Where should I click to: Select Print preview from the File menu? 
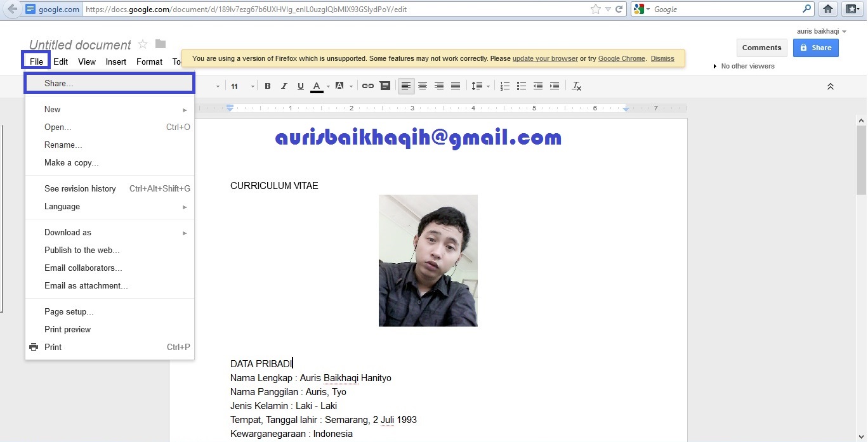coord(67,329)
